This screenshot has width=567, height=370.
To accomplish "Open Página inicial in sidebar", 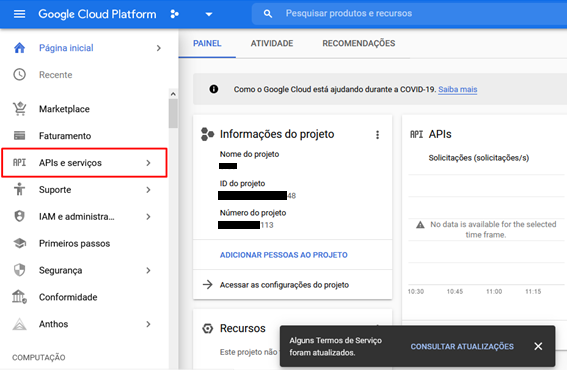I will click(x=66, y=48).
